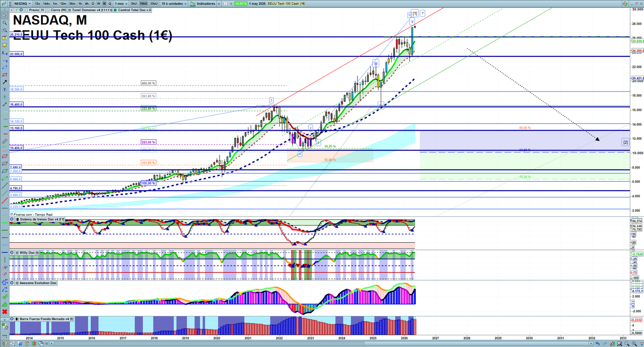This screenshot has width=644, height=347.
Task: Click the 35kU units button
Action: pos(154,4)
